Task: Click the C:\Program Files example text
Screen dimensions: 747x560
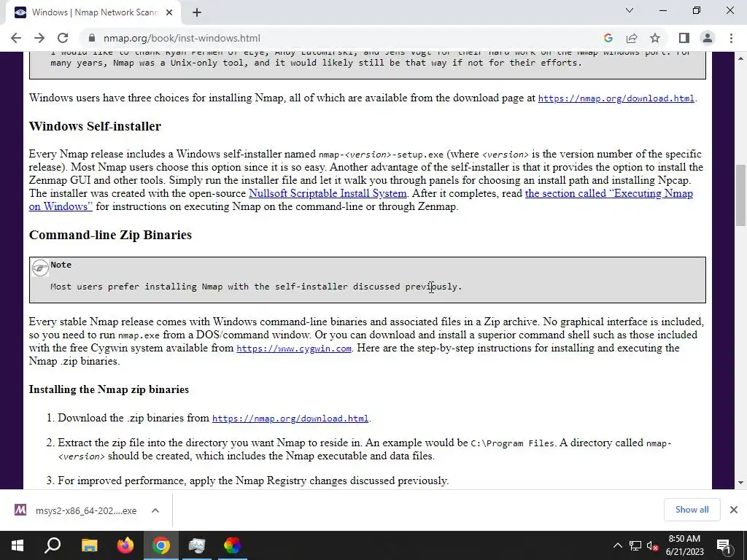Action: click(512, 443)
